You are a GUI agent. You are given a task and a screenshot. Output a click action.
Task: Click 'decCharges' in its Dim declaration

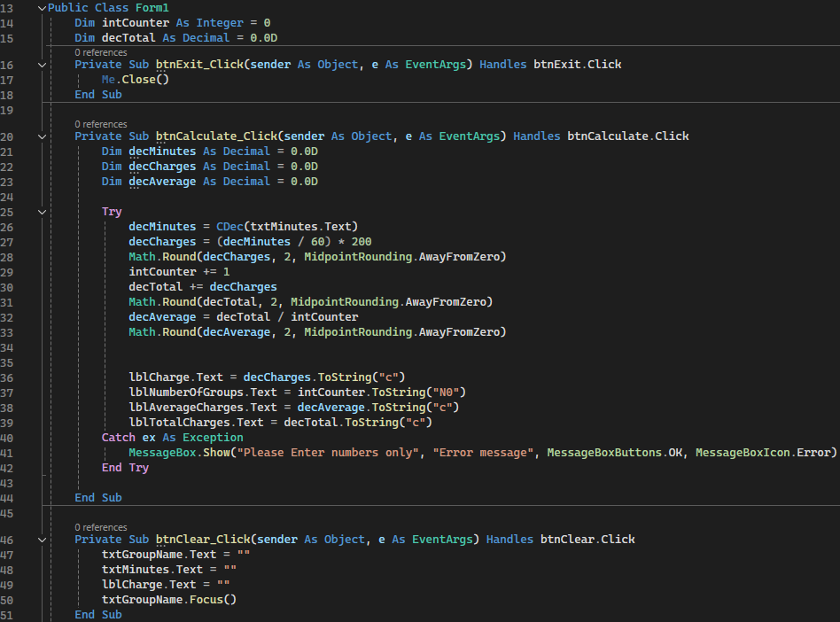tap(162, 167)
